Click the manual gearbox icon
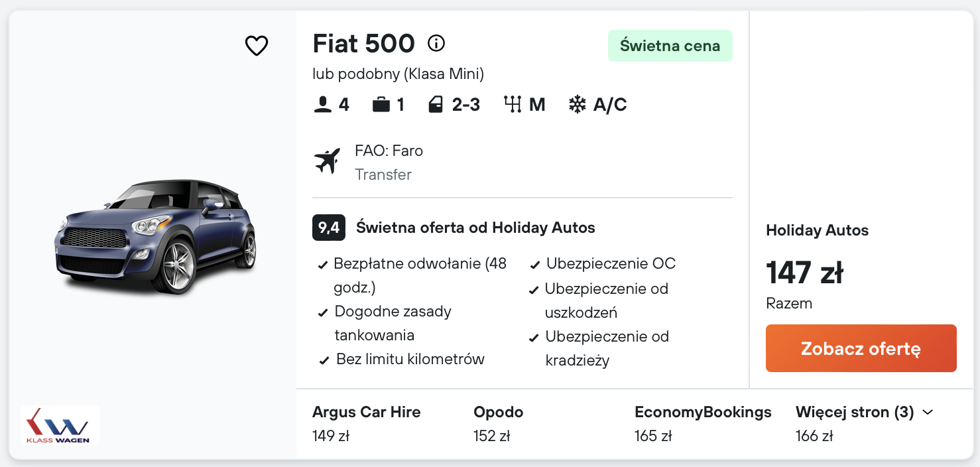Image resolution: width=980 pixels, height=467 pixels. [513, 105]
